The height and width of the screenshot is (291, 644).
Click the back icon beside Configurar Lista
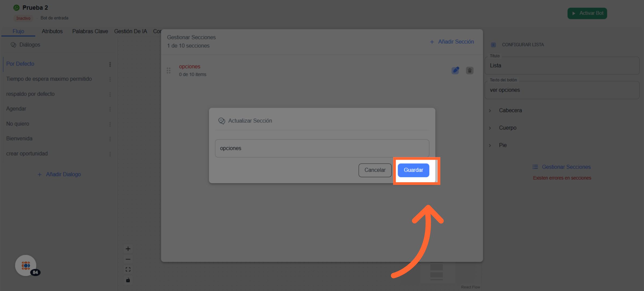(x=493, y=45)
